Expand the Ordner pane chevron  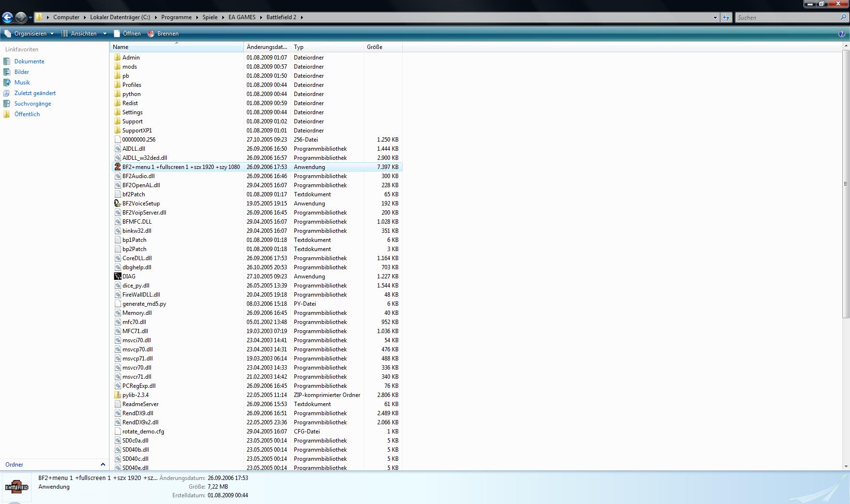[x=102, y=465]
